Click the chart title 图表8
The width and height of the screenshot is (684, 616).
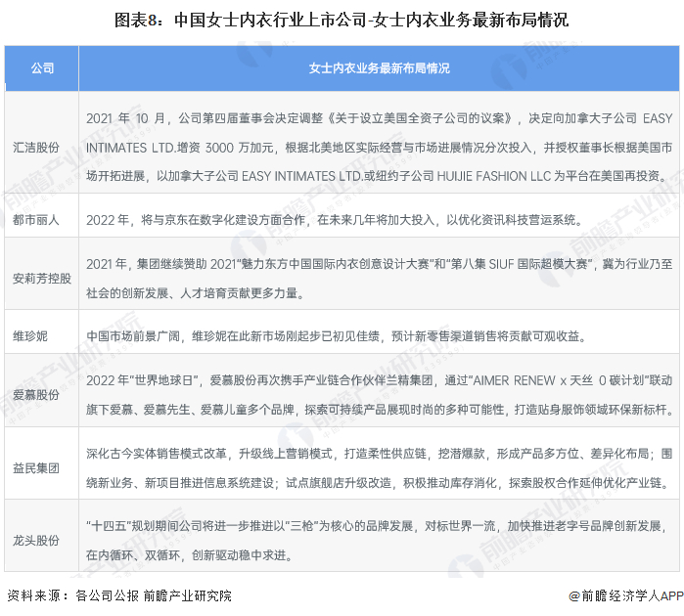(342, 21)
